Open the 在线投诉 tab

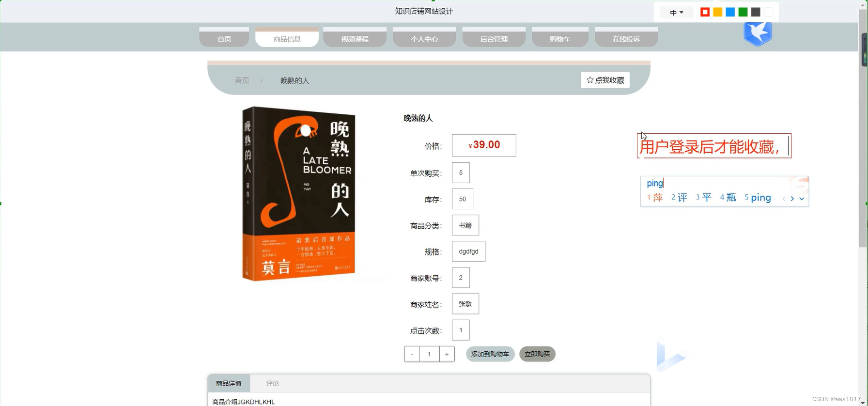(626, 37)
